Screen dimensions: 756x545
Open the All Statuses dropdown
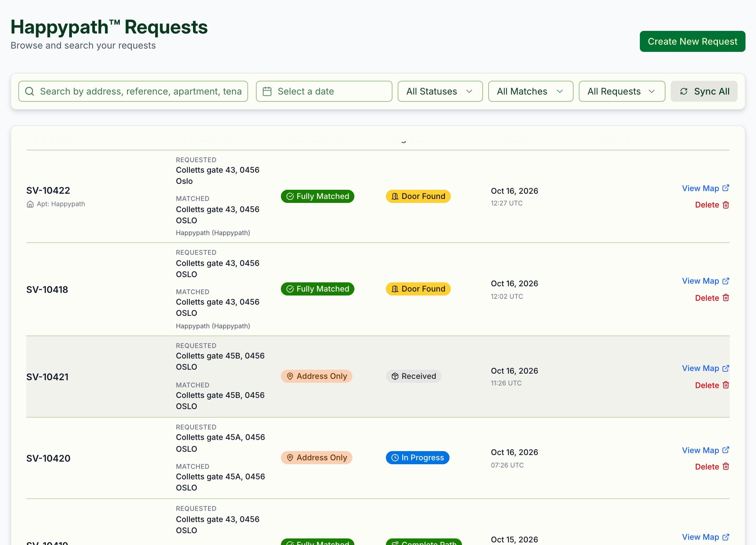(440, 91)
